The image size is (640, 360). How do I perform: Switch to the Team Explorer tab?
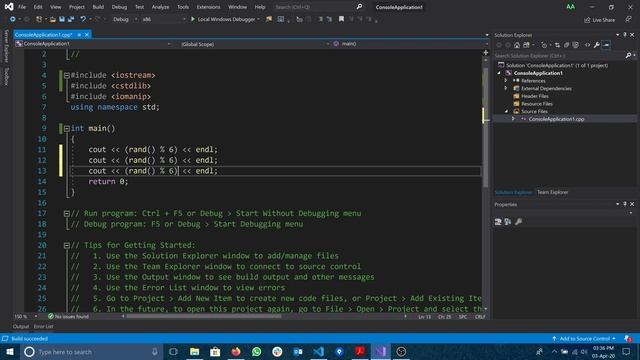pos(552,192)
